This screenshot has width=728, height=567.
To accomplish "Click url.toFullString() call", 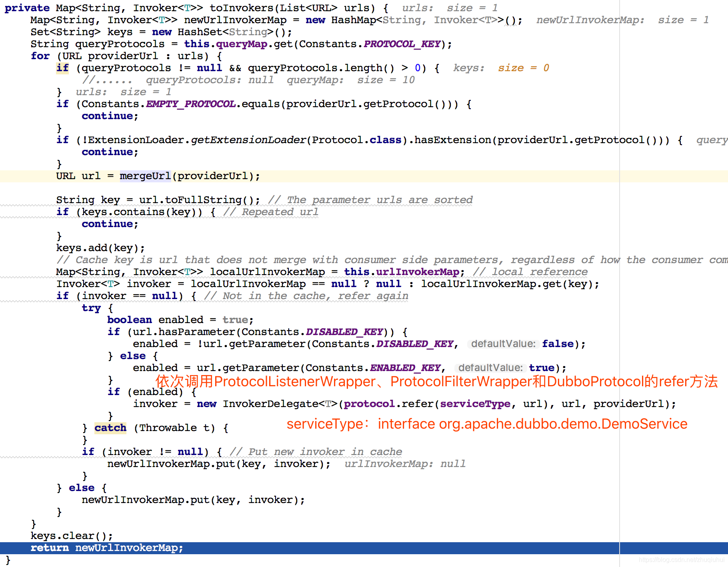I will click(196, 200).
